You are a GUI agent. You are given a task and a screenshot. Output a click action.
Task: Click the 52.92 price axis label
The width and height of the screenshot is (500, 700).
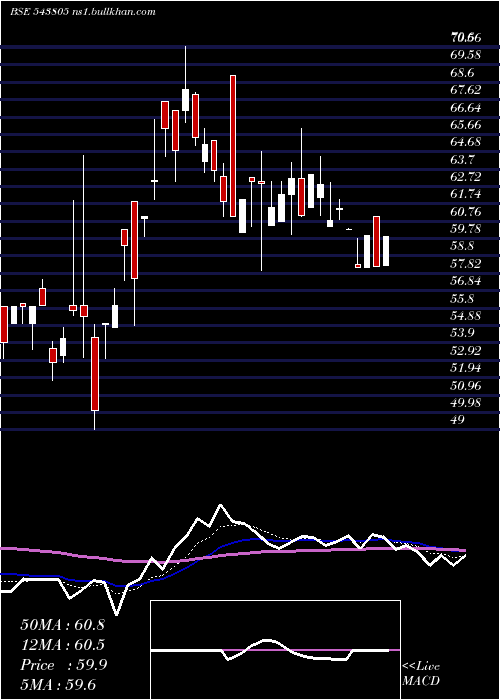[x=466, y=351]
